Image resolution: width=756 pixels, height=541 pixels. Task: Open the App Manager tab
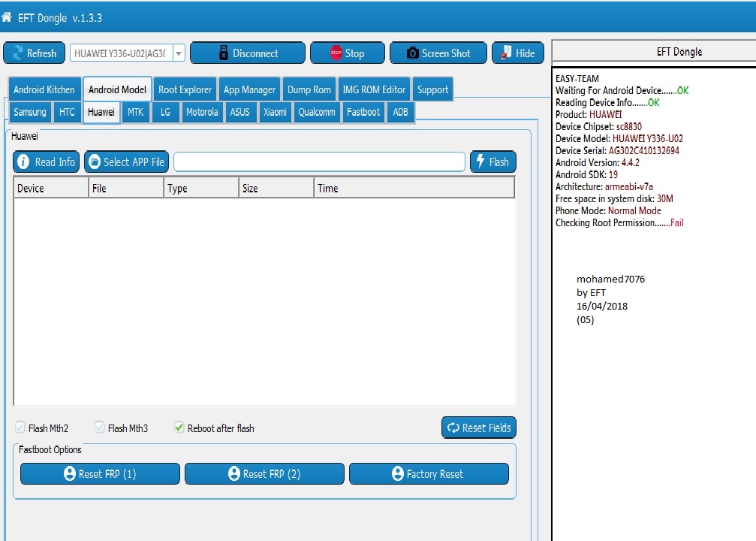(249, 89)
